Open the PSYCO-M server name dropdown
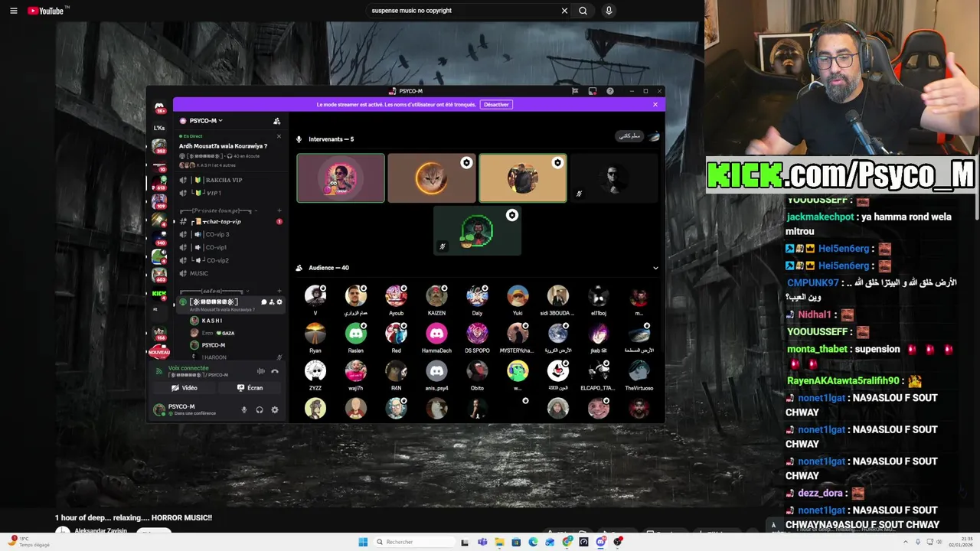980x551 pixels. (x=201, y=121)
